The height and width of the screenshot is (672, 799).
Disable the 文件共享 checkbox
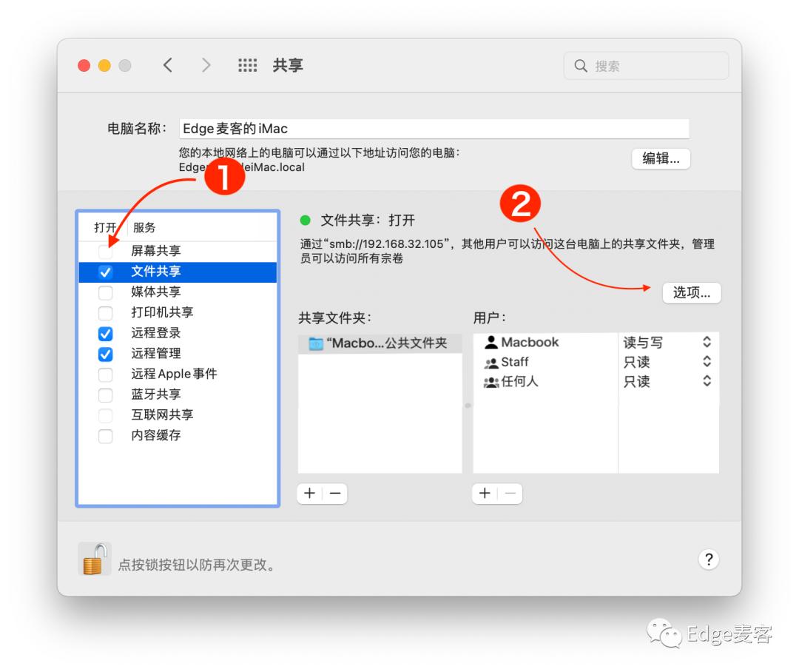(x=105, y=271)
